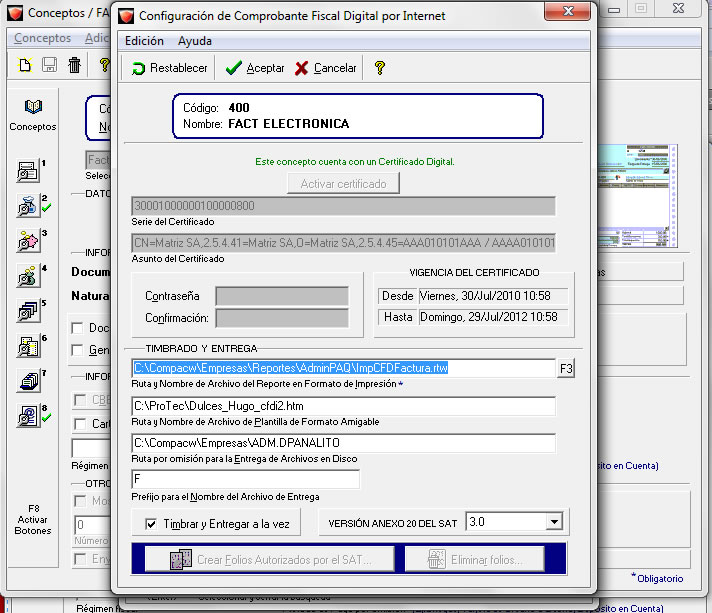Toggle the checkbox beginning with 'Doc' behind the dialog
The height and width of the screenshot is (613, 712).
77,328
